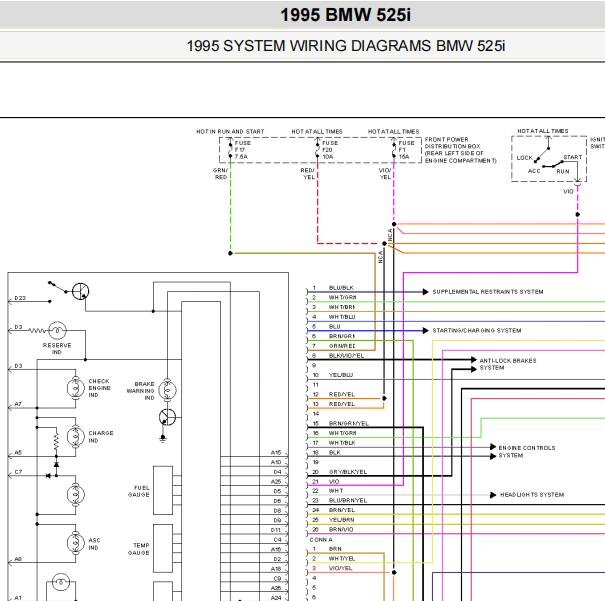Click the Reserve indicator lamp symbol

click(57, 331)
